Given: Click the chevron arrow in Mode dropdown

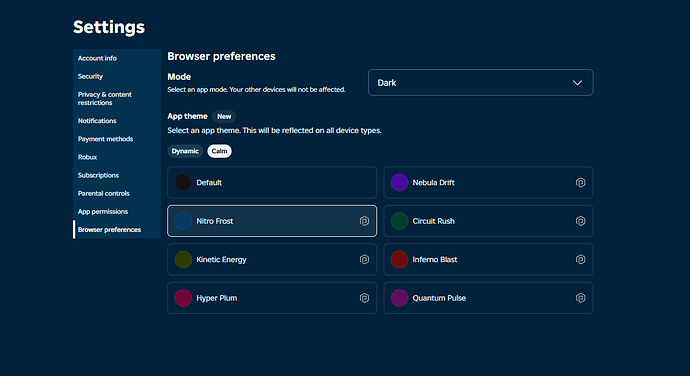Looking at the screenshot, I should tap(577, 83).
